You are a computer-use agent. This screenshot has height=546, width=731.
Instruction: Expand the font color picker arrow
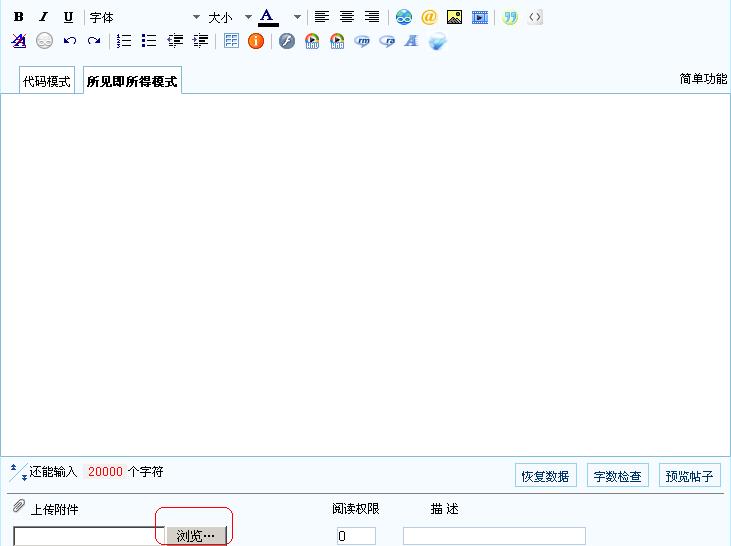(297, 17)
